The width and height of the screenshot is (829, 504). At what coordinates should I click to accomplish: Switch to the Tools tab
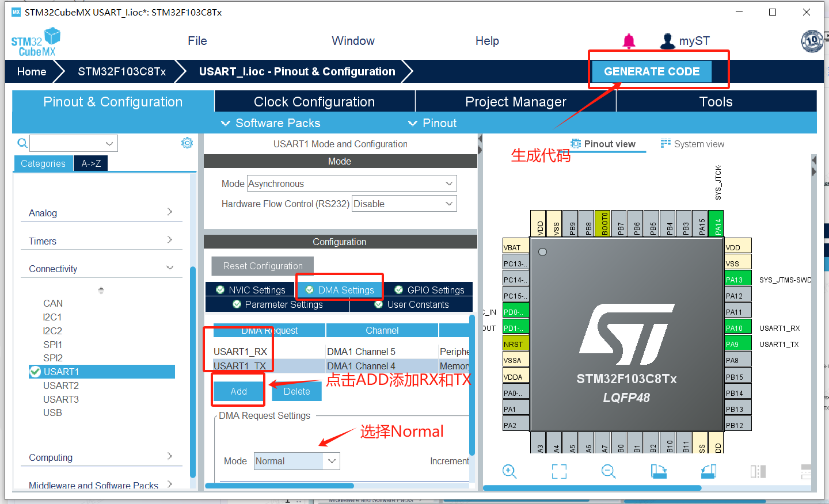pyautogui.click(x=716, y=102)
